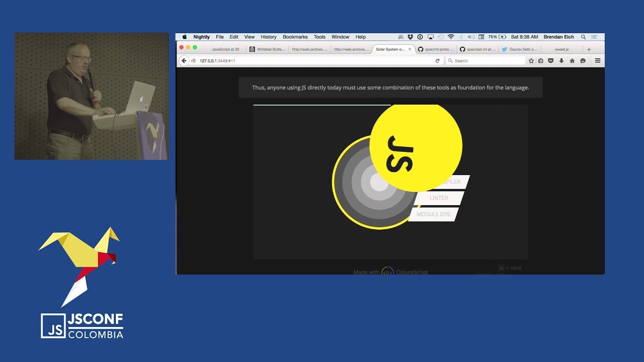This screenshot has width=644, height=362.
Task: Minimize the Nightly window with yellow button
Action: click(188, 47)
